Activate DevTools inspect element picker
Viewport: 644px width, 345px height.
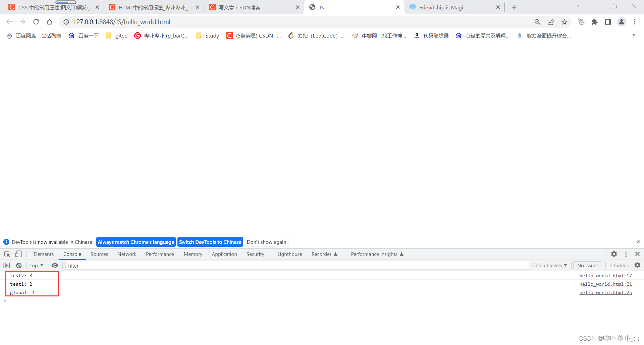(x=7, y=254)
